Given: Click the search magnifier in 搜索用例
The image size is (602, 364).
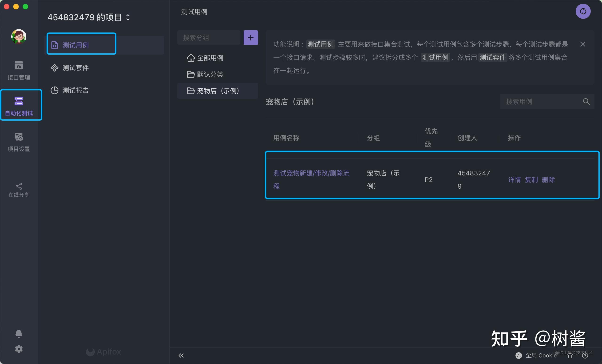Looking at the screenshot, I should coord(586,102).
